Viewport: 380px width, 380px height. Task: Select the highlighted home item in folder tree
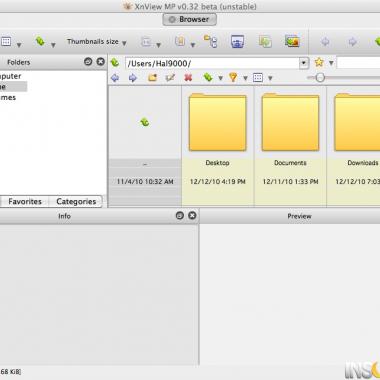click(x=13, y=87)
